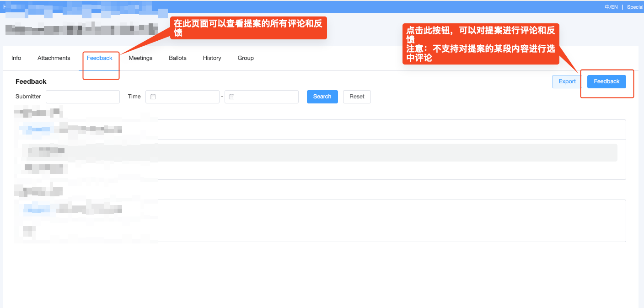Focus the Submitter input field
Viewport: 644px width, 308px height.
(83, 97)
